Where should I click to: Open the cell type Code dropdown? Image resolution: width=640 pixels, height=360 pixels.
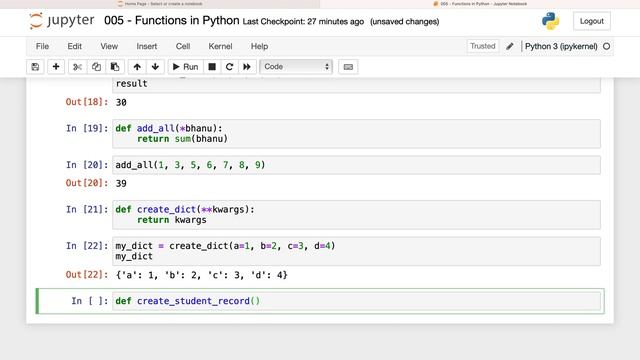click(x=296, y=67)
